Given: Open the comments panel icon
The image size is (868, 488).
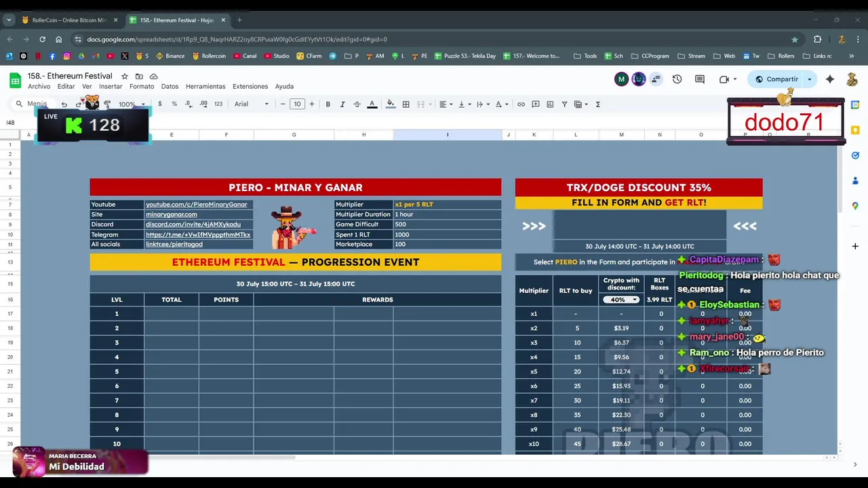Looking at the screenshot, I should point(700,79).
